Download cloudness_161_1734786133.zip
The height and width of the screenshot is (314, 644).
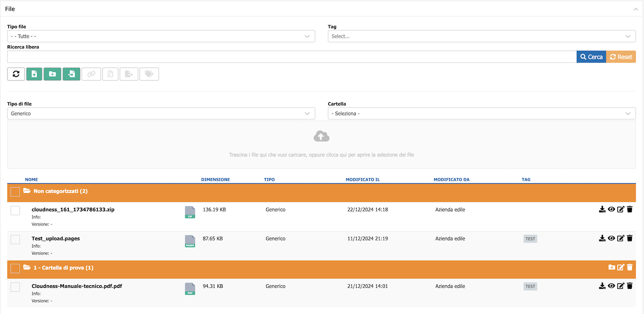(x=602, y=209)
